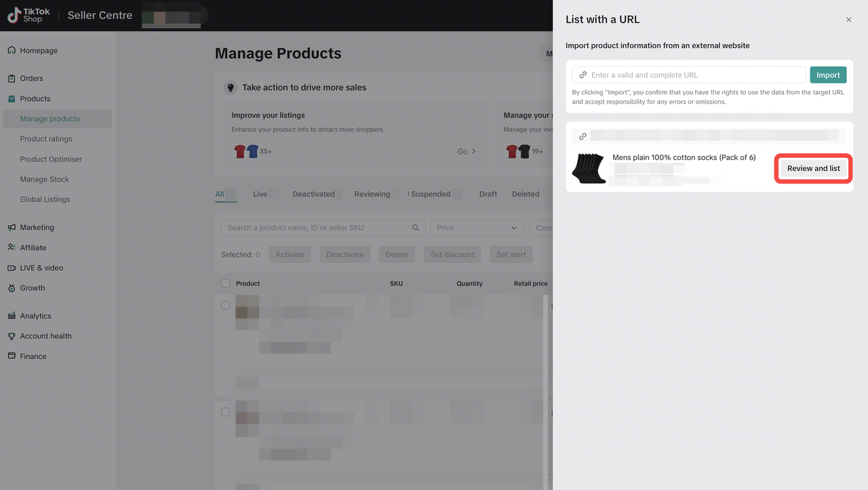Click the Affiliate people icon
Screen dimensions: 868x490
[12, 247]
